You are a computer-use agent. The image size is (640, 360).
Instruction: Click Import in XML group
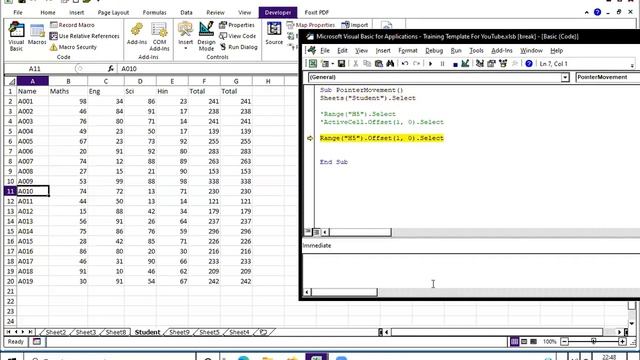click(x=355, y=25)
